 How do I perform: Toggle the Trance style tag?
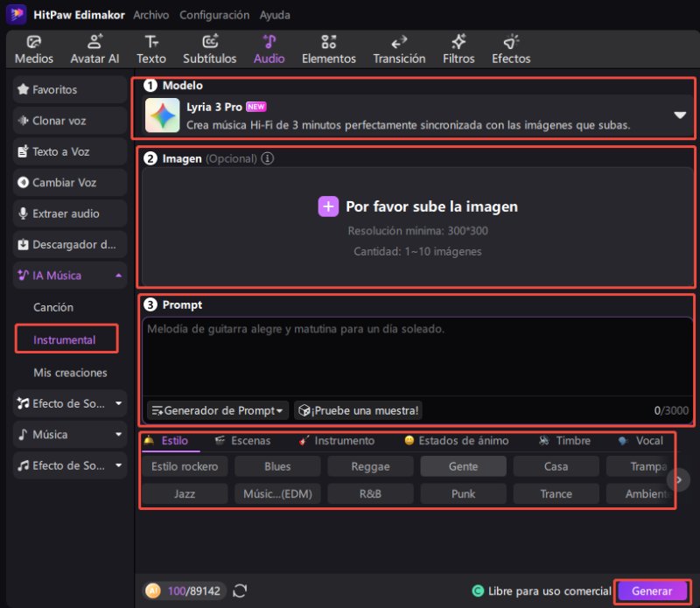coord(556,493)
